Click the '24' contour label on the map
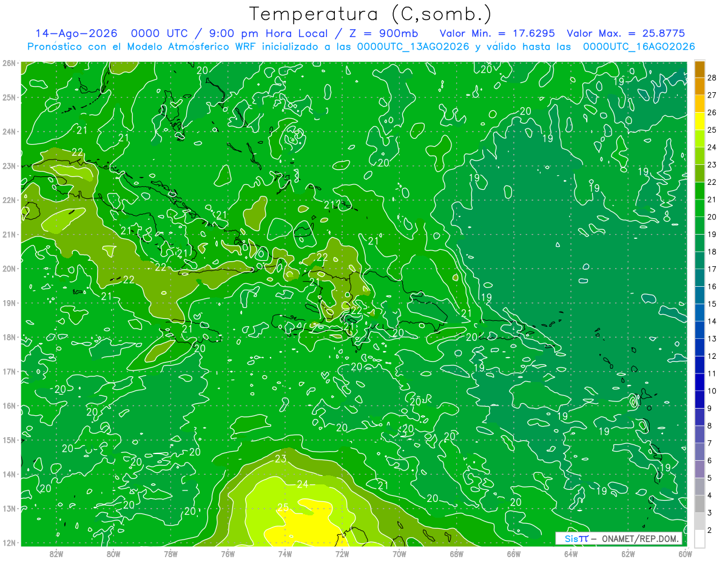This screenshot has height=562, width=728. pos(302,484)
